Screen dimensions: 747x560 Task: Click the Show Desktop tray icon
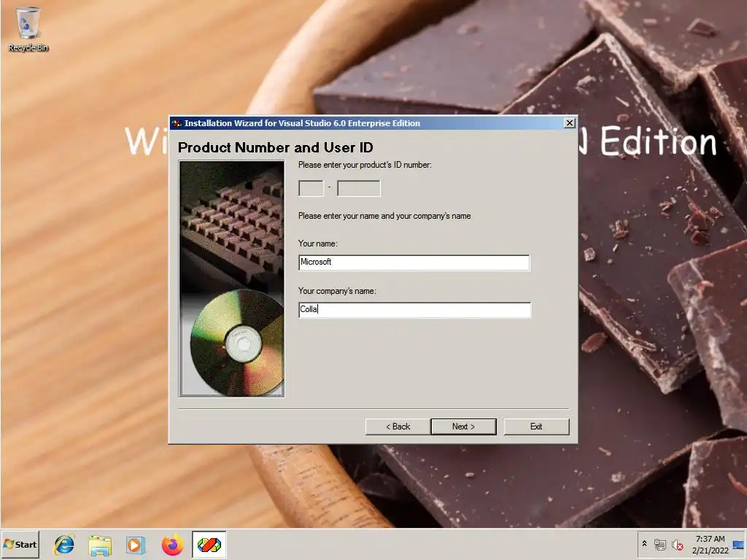click(x=739, y=544)
